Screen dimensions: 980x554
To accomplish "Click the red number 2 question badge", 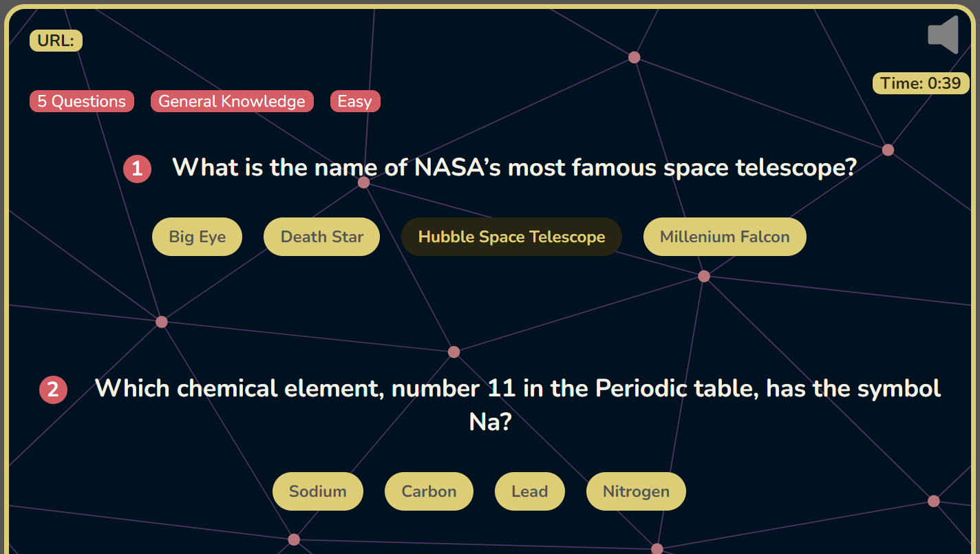I will click(53, 390).
